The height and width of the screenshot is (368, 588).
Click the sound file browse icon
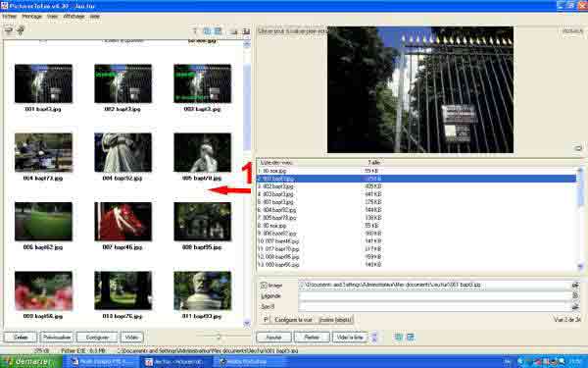pos(575,307)
